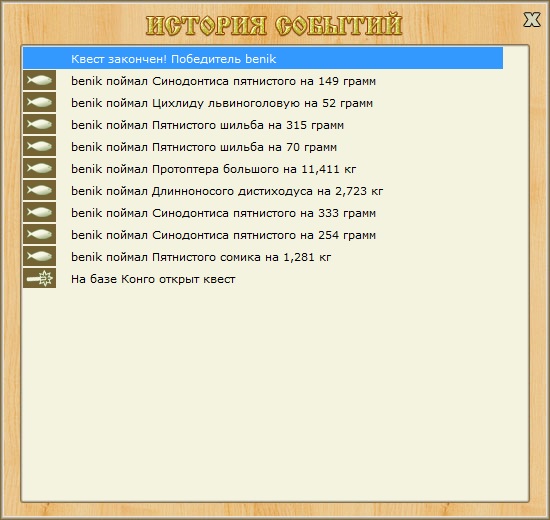Click fish icon beside шильба 70 грамм
Viewport: 550px width, 520px height.
39,146
